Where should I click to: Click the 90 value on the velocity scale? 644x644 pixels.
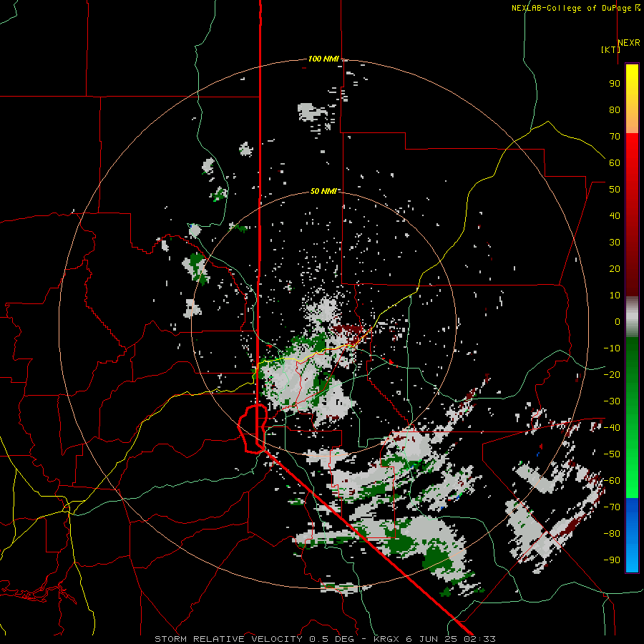click(x=615, y=84)
